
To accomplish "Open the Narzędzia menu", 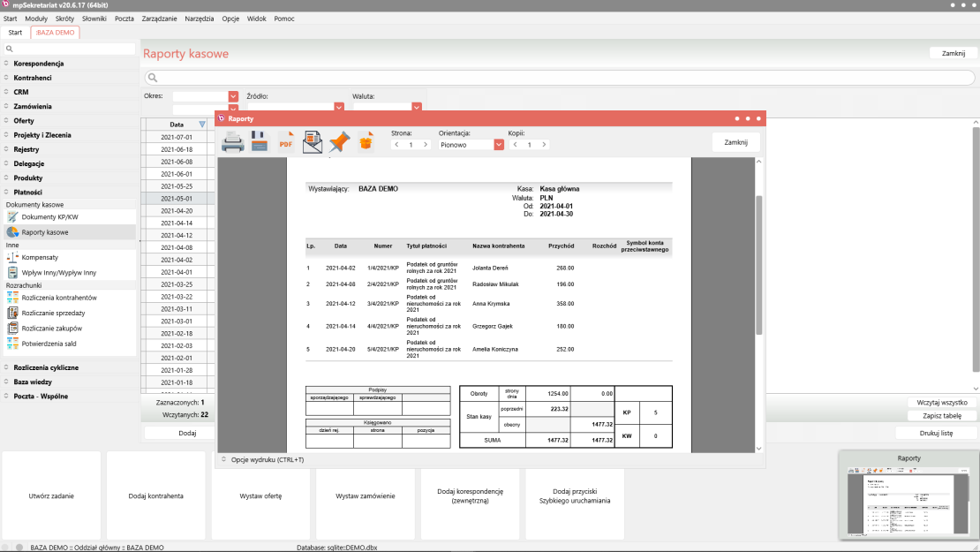I will [200, 19].
